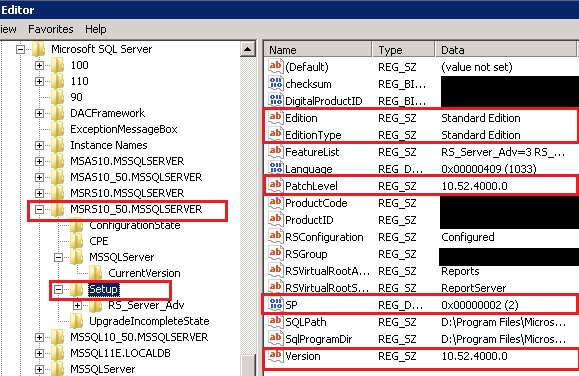Click the ReportServer data value
The width and height of the screenshot is (579, 376).
tap(474, 288)
